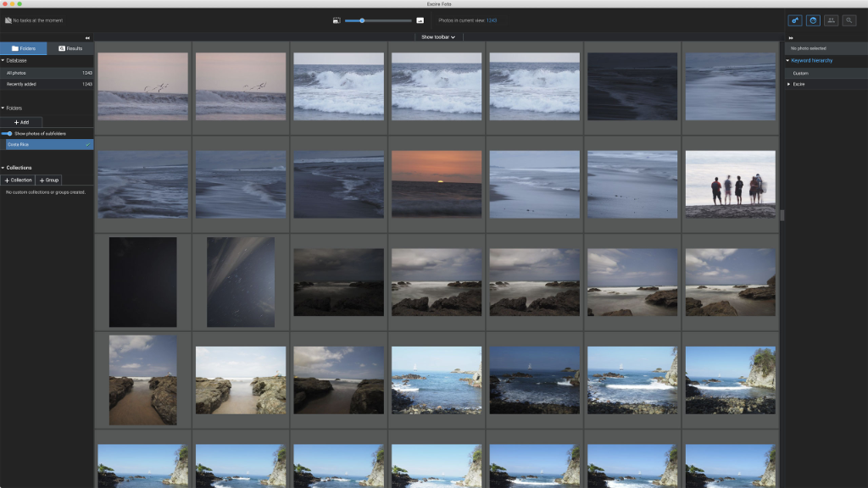868x488 pixels.
Task: Toggle Show photos of subfolders switch
Action: coord(7,133)
